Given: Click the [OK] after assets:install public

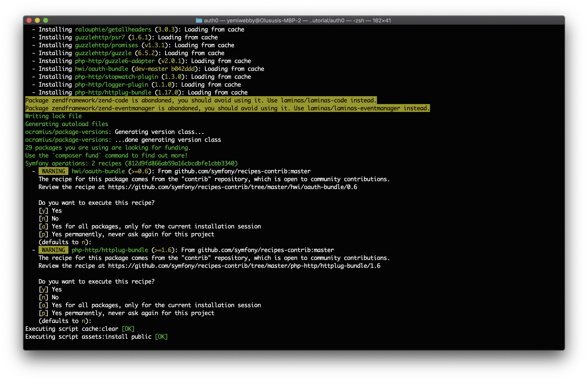Looking at the screenshot, I should 161,337.
